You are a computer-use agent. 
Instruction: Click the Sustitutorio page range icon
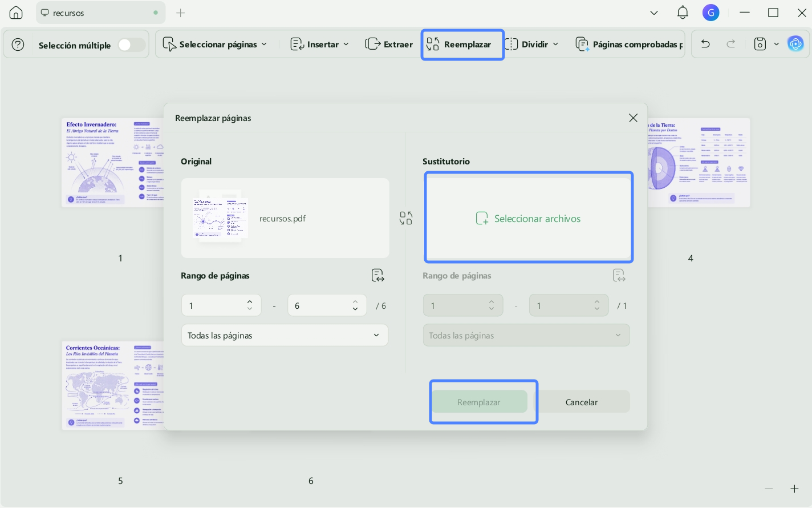[x=619, y=276]
